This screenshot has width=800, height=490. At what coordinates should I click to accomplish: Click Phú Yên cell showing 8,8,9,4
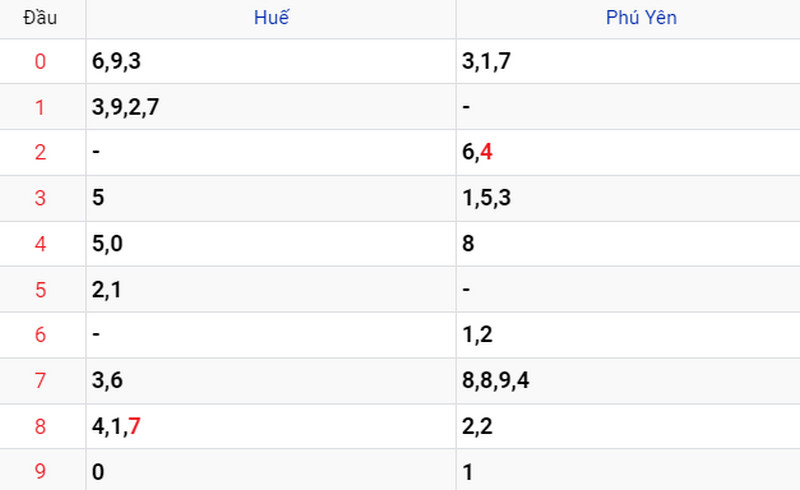[628, 381]
